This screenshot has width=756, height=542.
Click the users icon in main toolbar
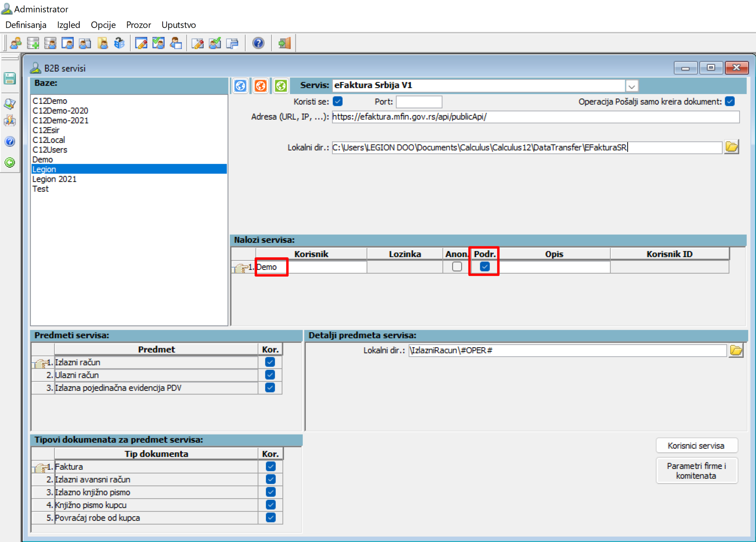(x=16, y=43)
